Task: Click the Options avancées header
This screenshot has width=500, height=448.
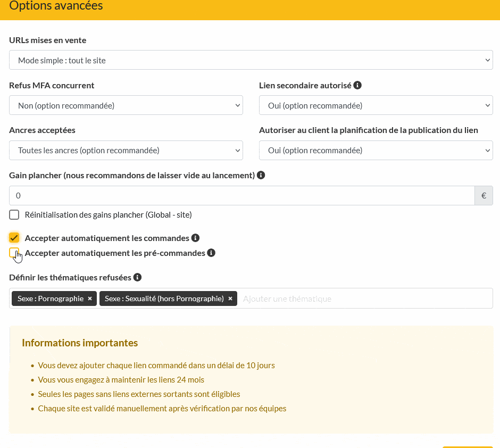Action: click(x=56, y=6)
